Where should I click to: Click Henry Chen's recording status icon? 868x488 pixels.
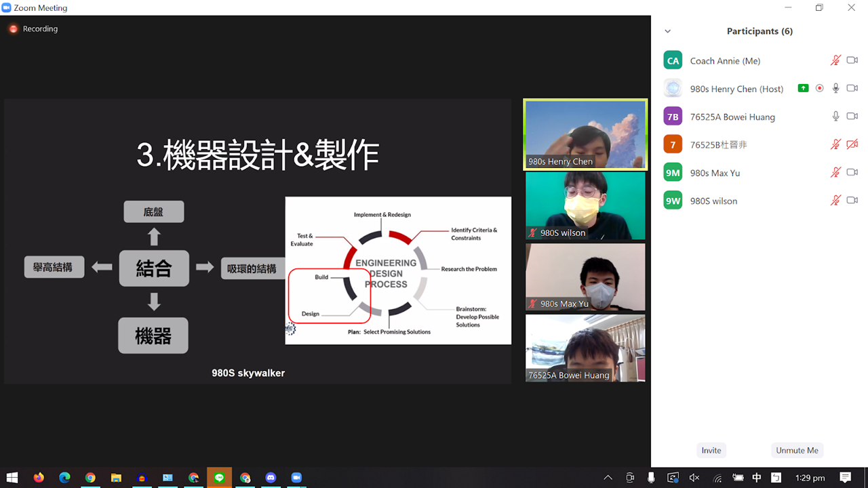pos(819,88)
